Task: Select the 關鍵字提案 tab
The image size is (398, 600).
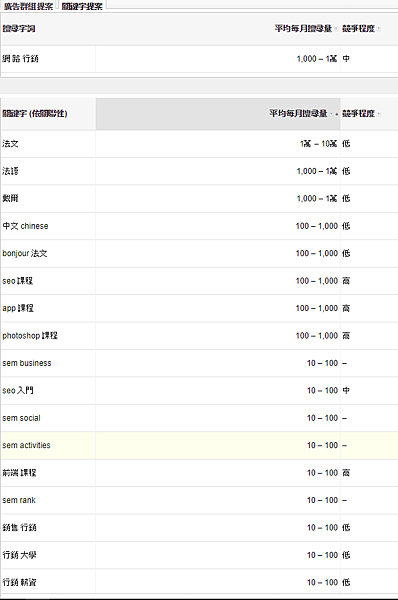Action: point(82,6)
